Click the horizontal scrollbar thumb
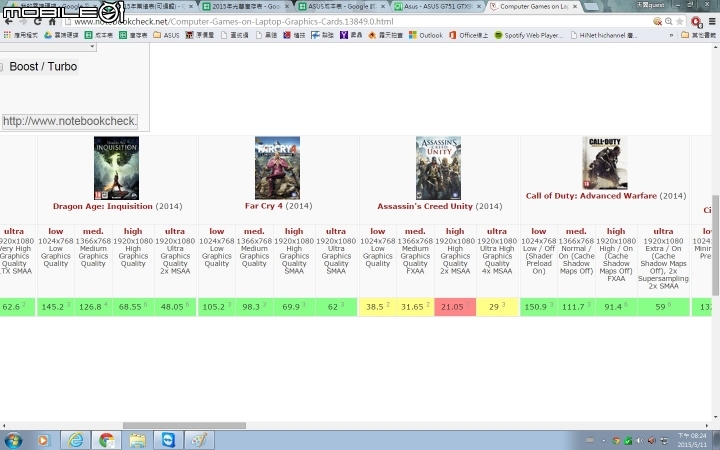The image size is (720, 450). pyautogui.click(x=184, y=426)
